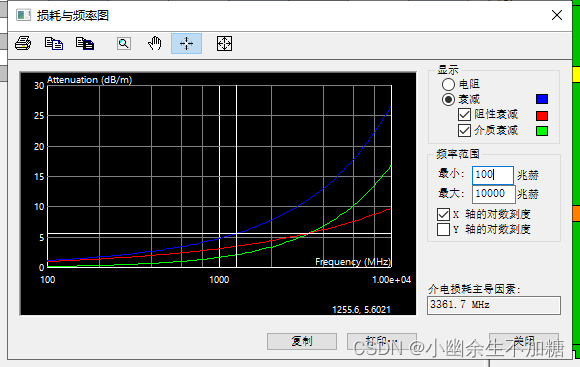Click the Attenuation (dB/m) axis label

90,80
